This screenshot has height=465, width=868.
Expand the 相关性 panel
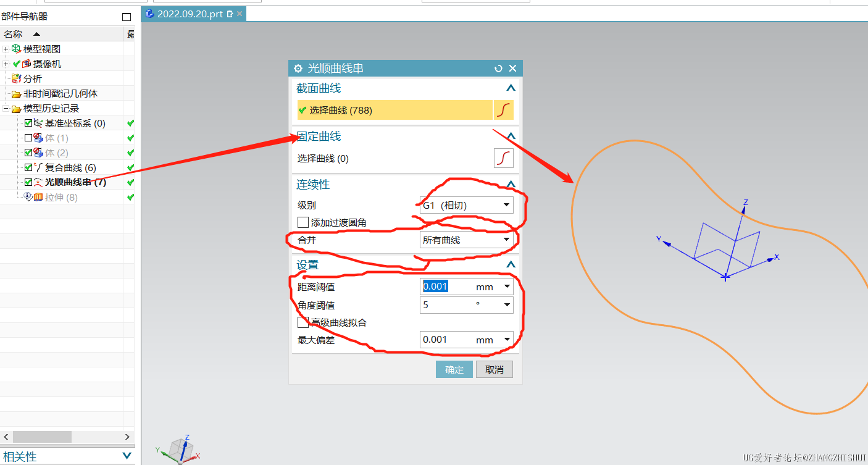(127, 456)
